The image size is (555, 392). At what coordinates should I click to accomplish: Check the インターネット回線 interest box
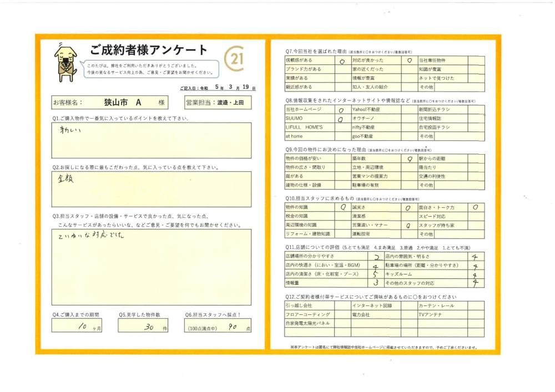[410, 306]
